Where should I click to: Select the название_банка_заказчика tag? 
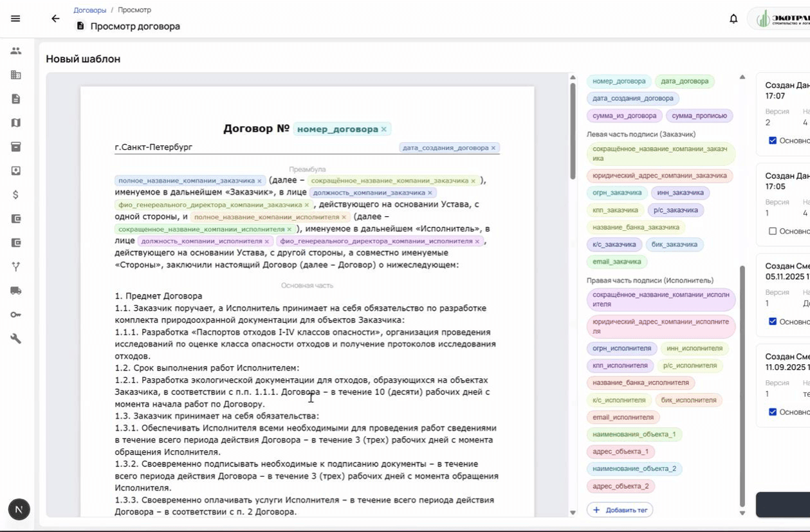pyautogui.click(x=636, y=228)
